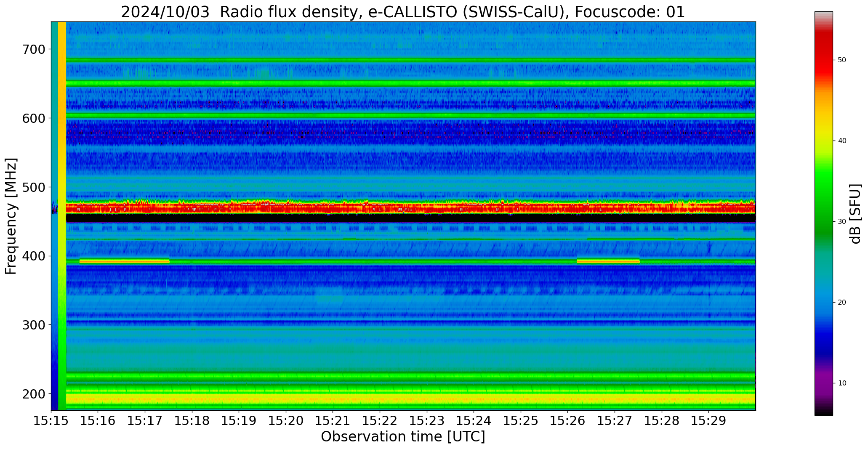Click the 15:19 time tick label

pos(239,421)
